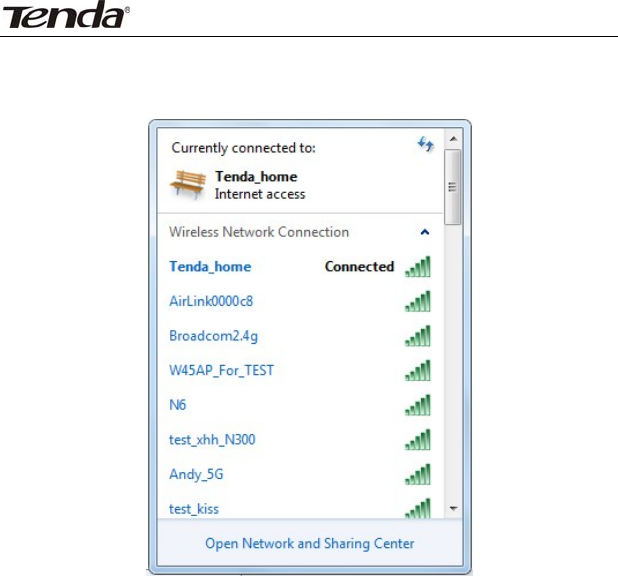Click the bench network icon for Tenda_home

point(188,184)
